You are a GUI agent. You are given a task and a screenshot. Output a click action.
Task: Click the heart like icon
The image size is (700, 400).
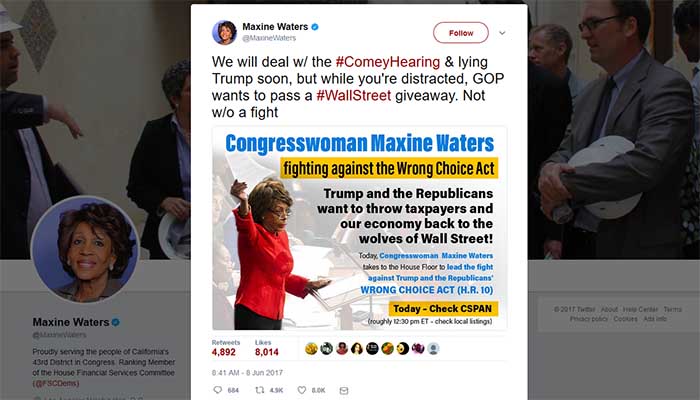[x=302, y=390]
